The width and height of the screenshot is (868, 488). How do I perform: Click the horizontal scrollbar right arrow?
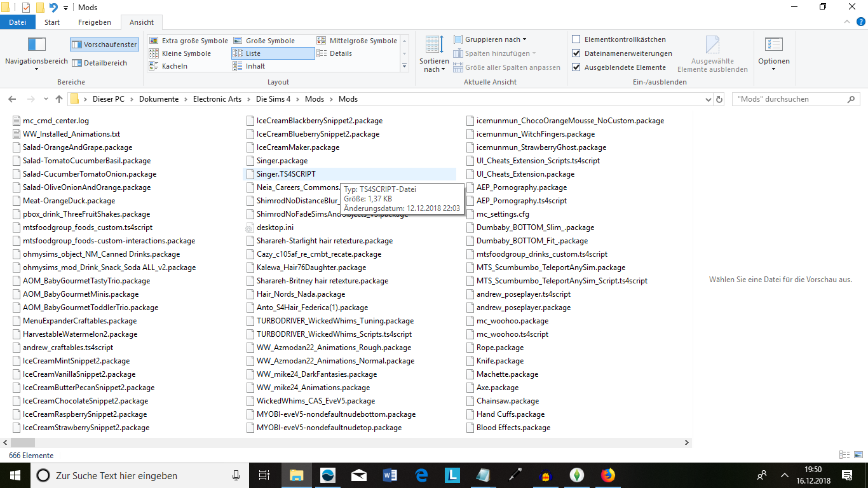686,442
